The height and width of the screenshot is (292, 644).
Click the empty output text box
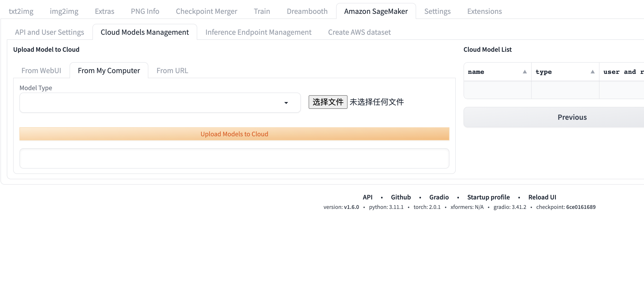(x=234, y=158)
